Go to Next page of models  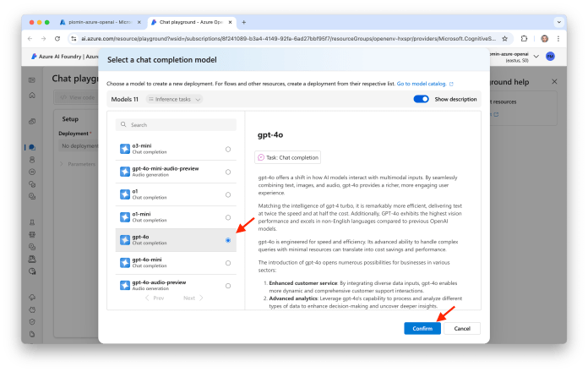pos(193,298)
